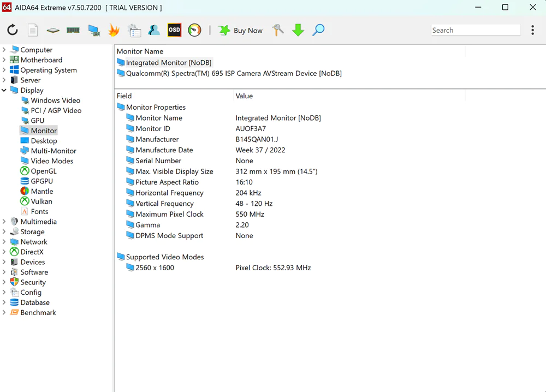This screenshot has height=392, width=546.
Task: Click the Operating System Windows icon
Action: pos(14,70)
